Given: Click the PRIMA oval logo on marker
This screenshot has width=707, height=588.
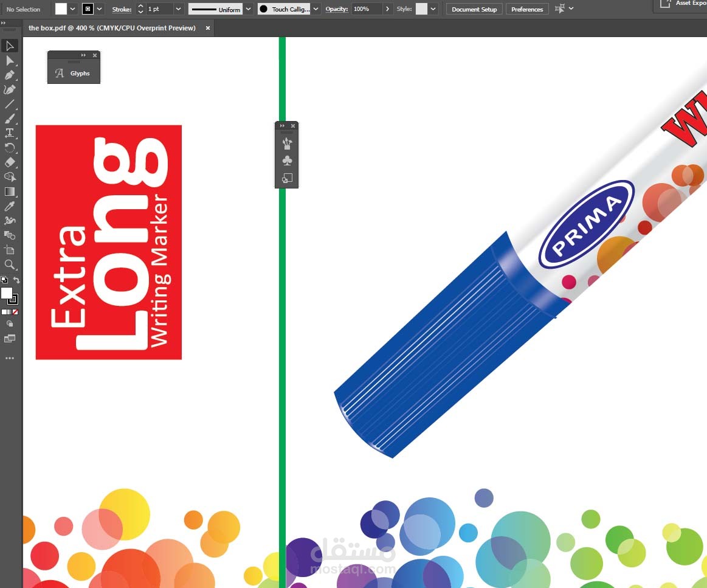Looking at the screenshot, I should [587, 224].
